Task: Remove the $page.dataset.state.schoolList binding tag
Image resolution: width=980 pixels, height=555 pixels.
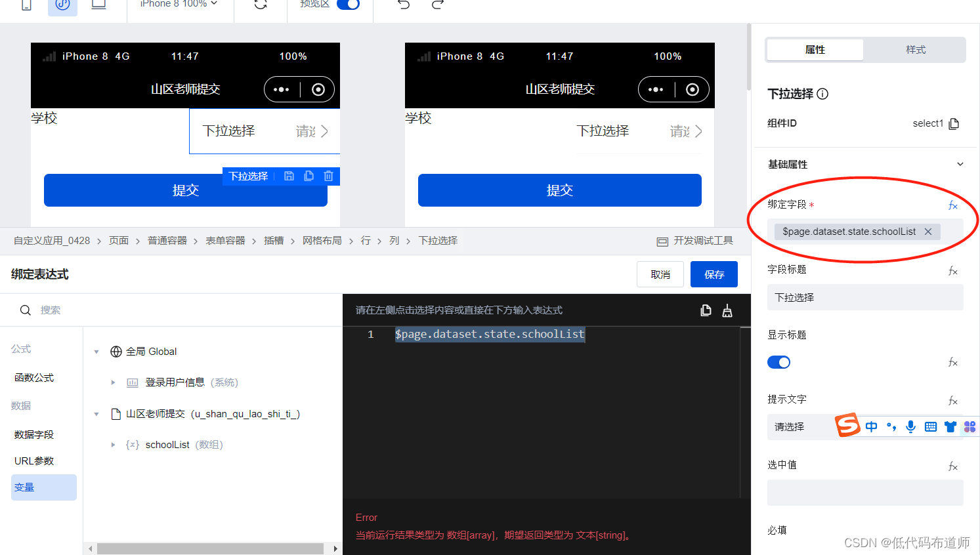Action: 928,232
